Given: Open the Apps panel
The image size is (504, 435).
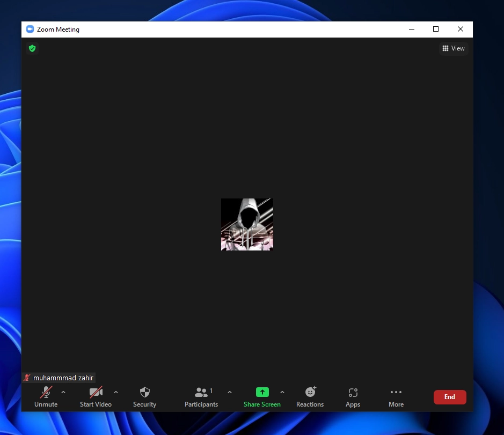Looking at the screenshot, I should pos(353,393).
